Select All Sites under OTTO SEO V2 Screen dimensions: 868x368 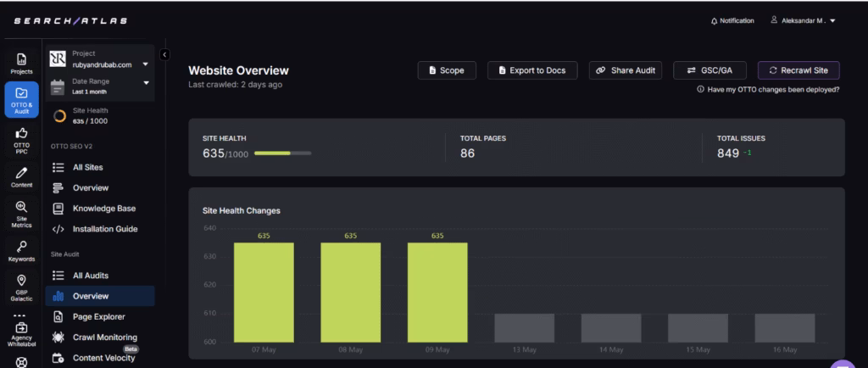click(x=87, y=167)
